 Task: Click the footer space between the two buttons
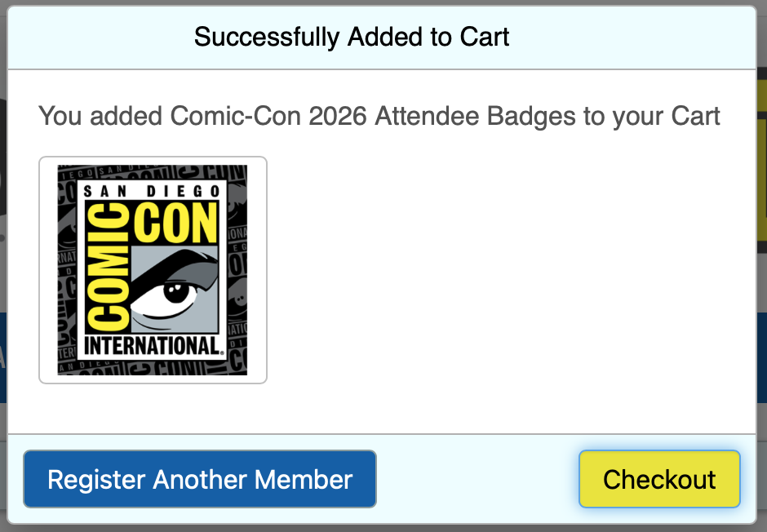pyautogui.click(x=477, y=479)
